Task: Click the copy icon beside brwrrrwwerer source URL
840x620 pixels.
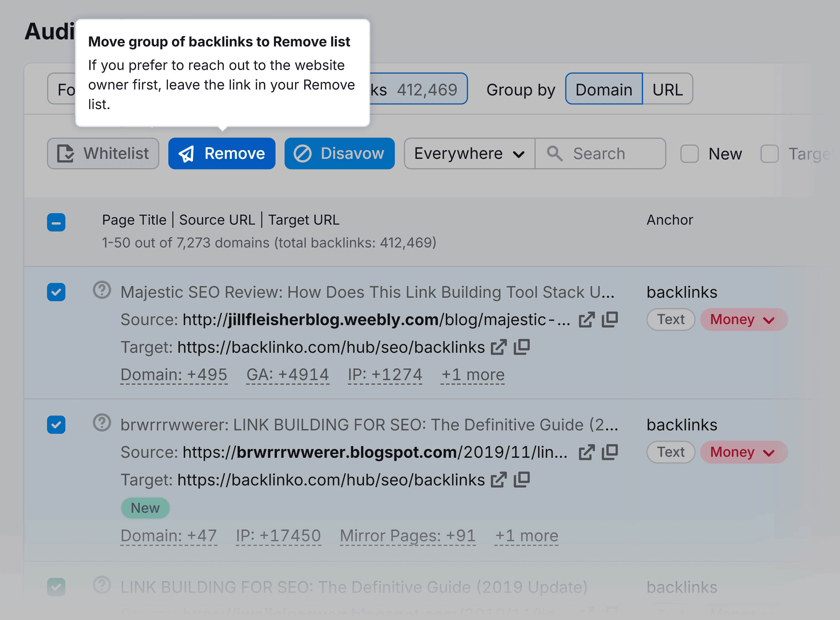Action: pyautogui.click(x=610, y=452)
